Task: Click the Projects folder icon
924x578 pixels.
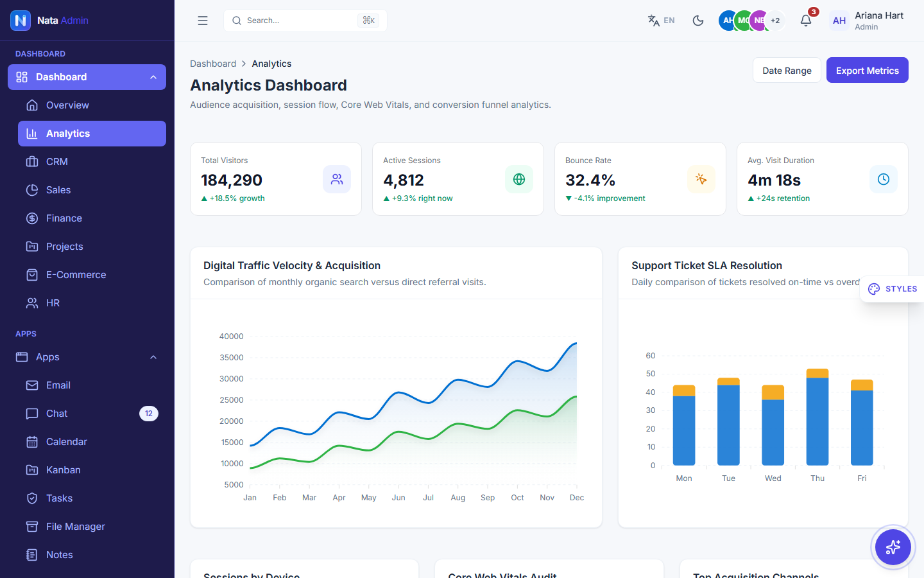Action: pyautogui.click(x=32, y=247)
